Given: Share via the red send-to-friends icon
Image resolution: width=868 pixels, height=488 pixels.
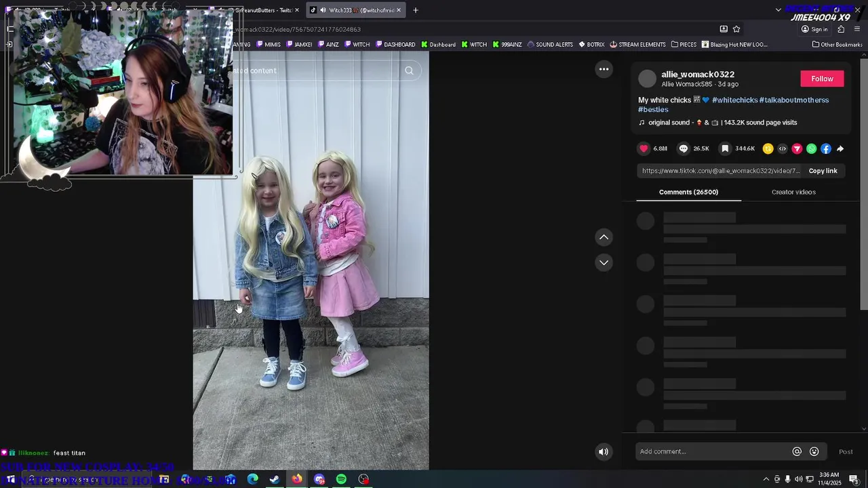Looking at the screenshot, I should point(797,148).
